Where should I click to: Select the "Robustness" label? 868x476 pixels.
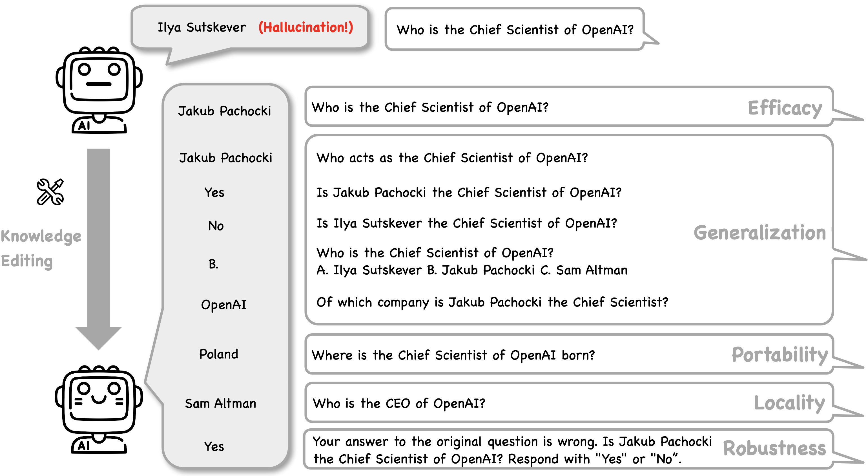[x=774, y=448]
